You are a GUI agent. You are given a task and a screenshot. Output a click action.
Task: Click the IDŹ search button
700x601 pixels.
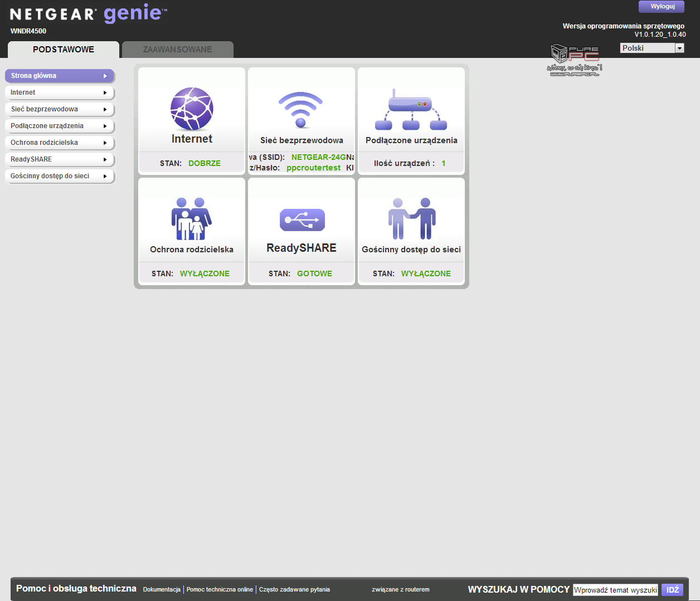673,590
